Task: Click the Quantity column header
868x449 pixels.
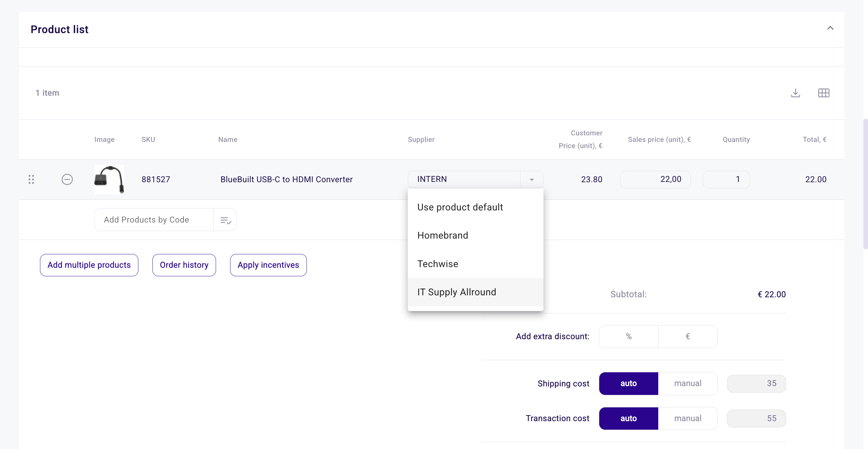Action: [x=736, y=139]
